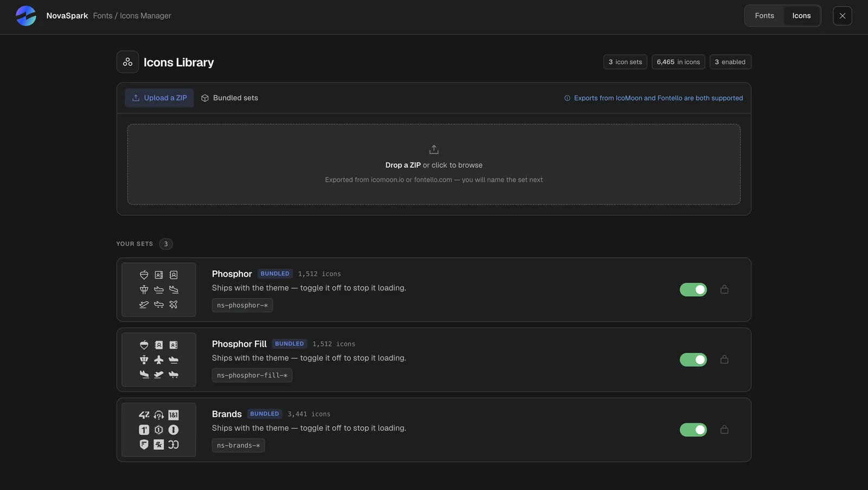Image resolution: width=868 pixels, height=490 pixels.
Task: Turn off the Phosphor Fill set toggle
Action: tap(693, 360)
